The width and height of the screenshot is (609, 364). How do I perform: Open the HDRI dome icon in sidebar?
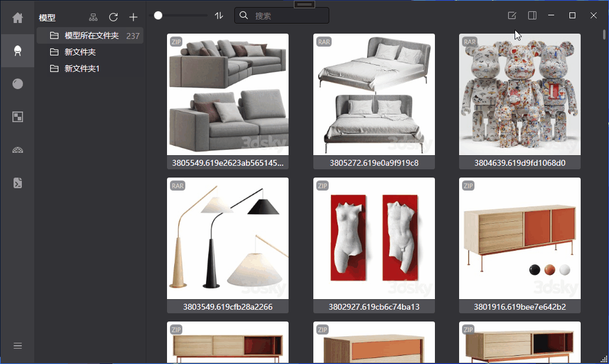pyautogui.click(x=18, y=150)
